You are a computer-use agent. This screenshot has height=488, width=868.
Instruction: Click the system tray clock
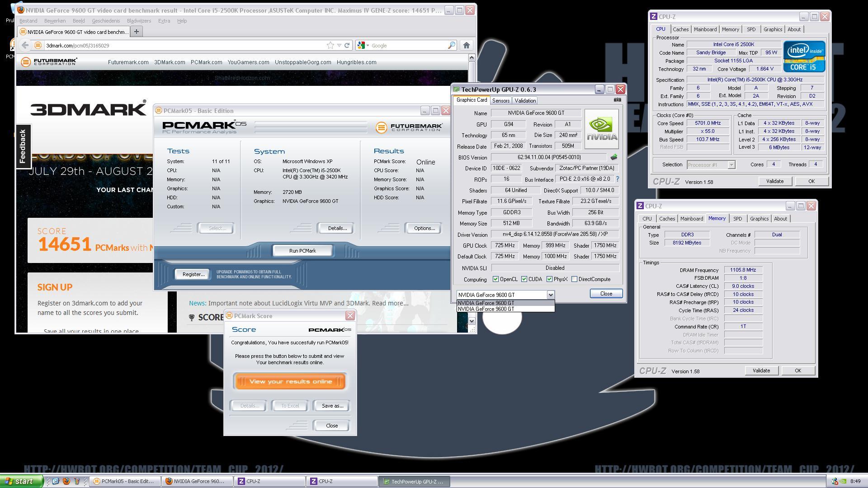[x=855, y=481]
